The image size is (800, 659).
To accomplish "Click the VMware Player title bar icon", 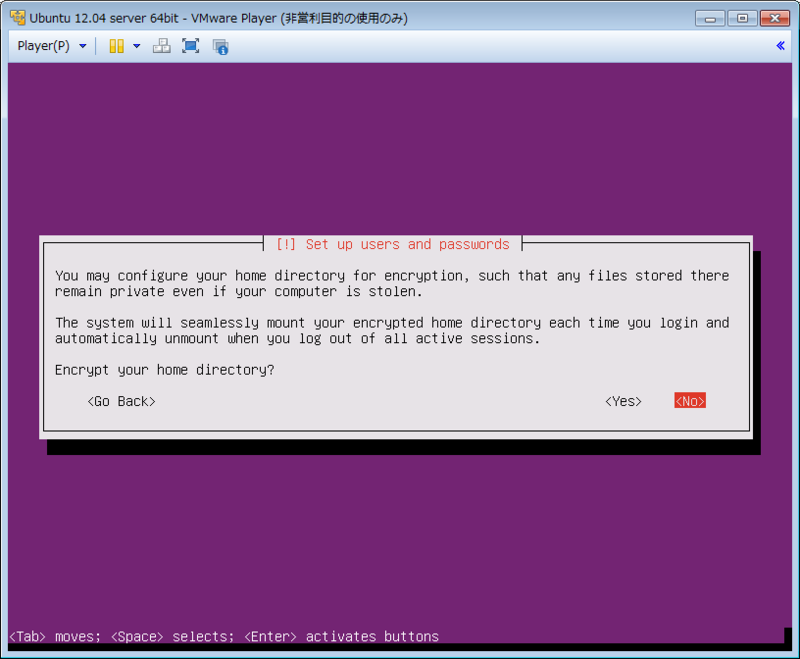I will 18,18.
